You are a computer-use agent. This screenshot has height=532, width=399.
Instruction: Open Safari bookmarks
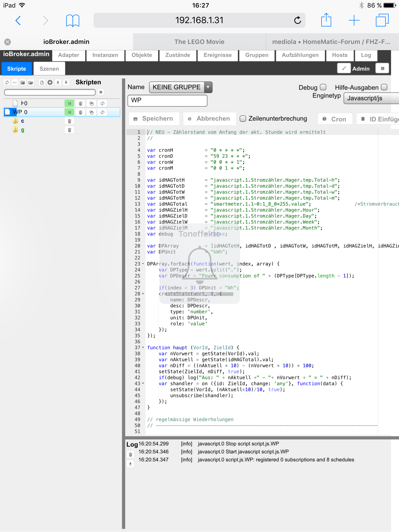click(72, 21)
